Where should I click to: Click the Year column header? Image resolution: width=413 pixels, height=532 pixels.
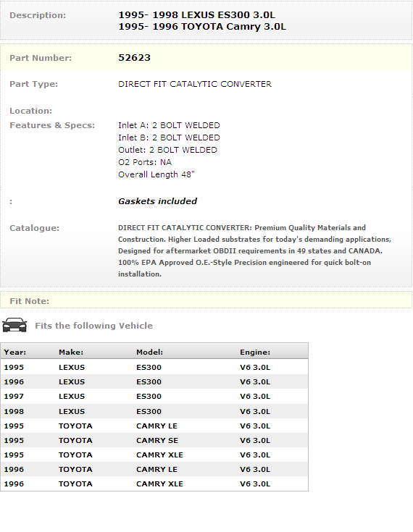click(15, 352)
